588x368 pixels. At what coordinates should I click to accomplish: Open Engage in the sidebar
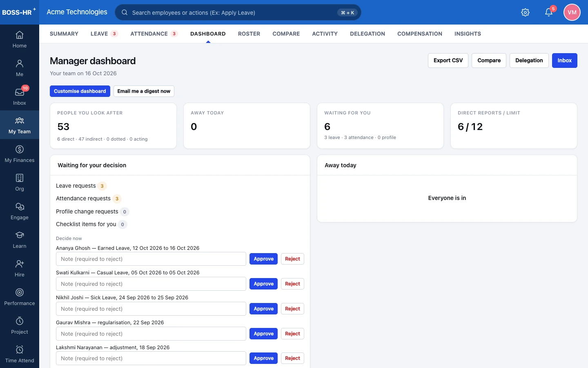pyautogui.click(x=20, y=211)
